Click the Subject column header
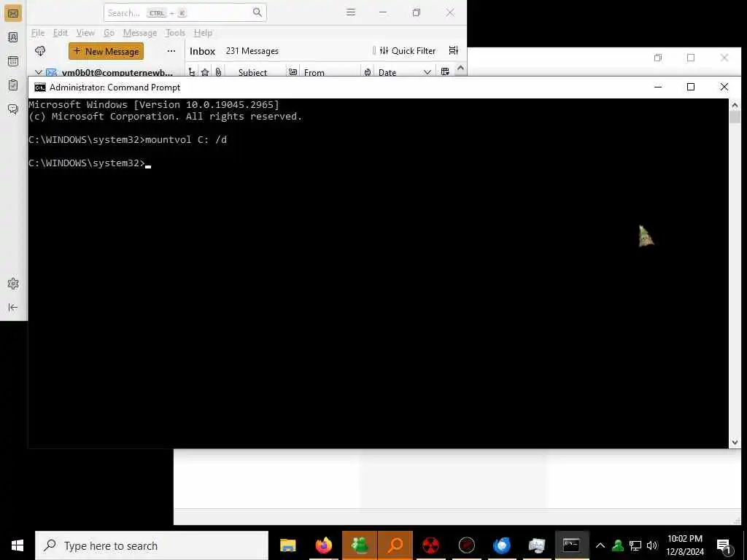 point(252,72)
